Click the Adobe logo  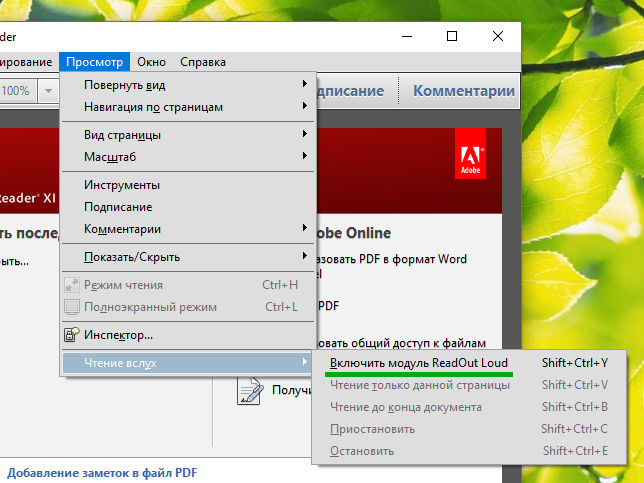(x=470, y=154)
